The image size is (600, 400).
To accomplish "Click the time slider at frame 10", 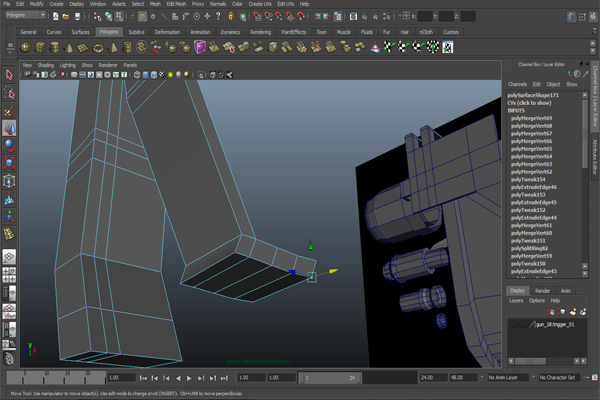I will click(x=44, y=377).
